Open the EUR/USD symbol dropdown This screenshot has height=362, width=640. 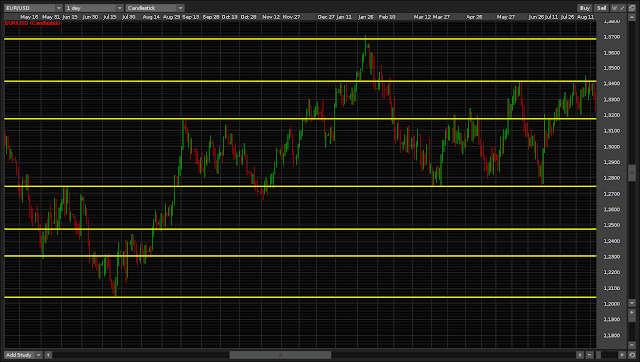click(x=33, y=8)
